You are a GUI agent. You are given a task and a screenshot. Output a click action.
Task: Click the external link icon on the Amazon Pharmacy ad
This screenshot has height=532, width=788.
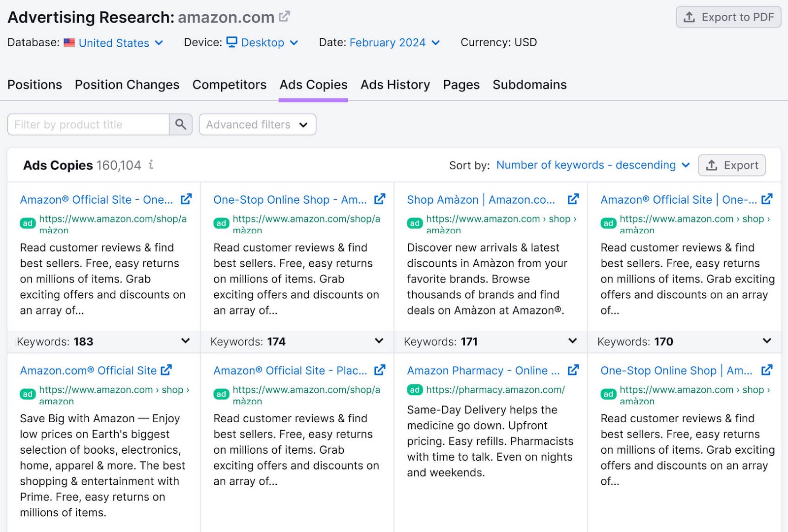[x=573, y=370]
